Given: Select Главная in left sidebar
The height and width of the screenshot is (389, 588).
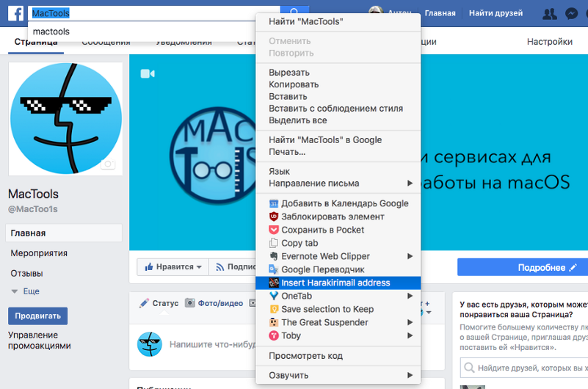Looking at the screenshot, I should [64, 233].
